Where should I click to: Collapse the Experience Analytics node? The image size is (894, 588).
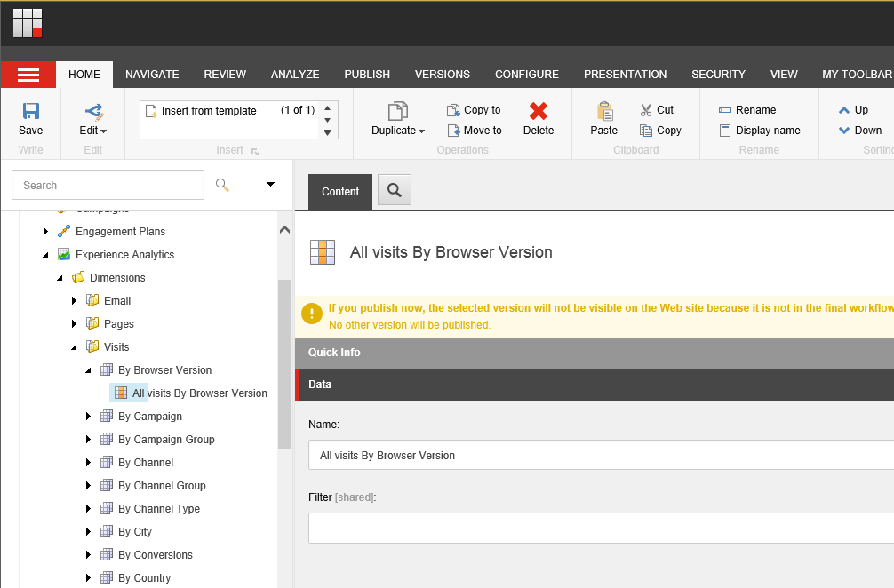pyautogui.click(x=46, y=255)
